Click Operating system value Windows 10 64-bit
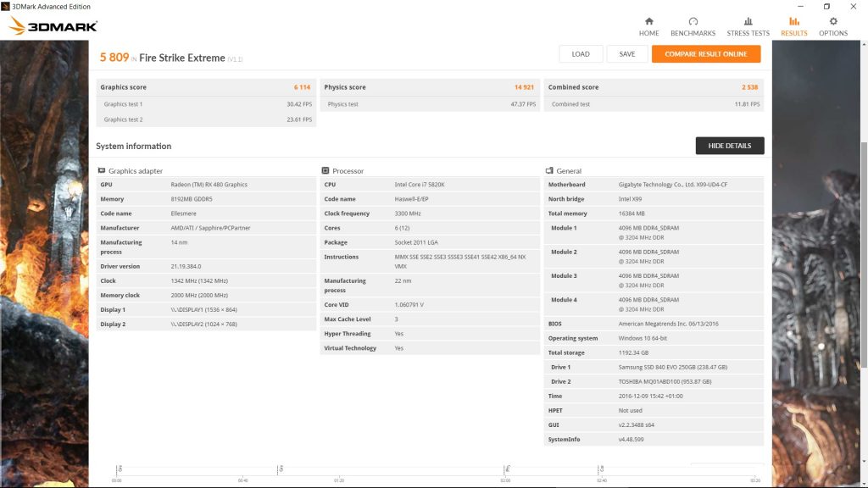 643,339
